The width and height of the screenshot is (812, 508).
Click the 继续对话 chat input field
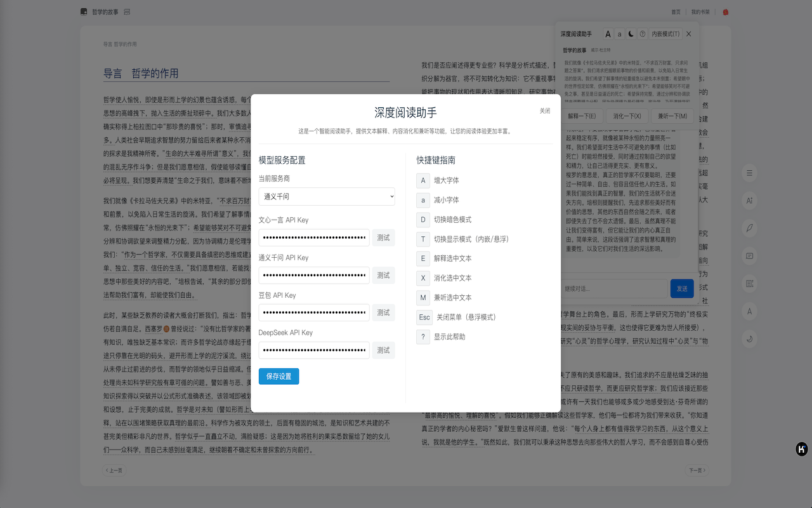[x=614, y=289]
